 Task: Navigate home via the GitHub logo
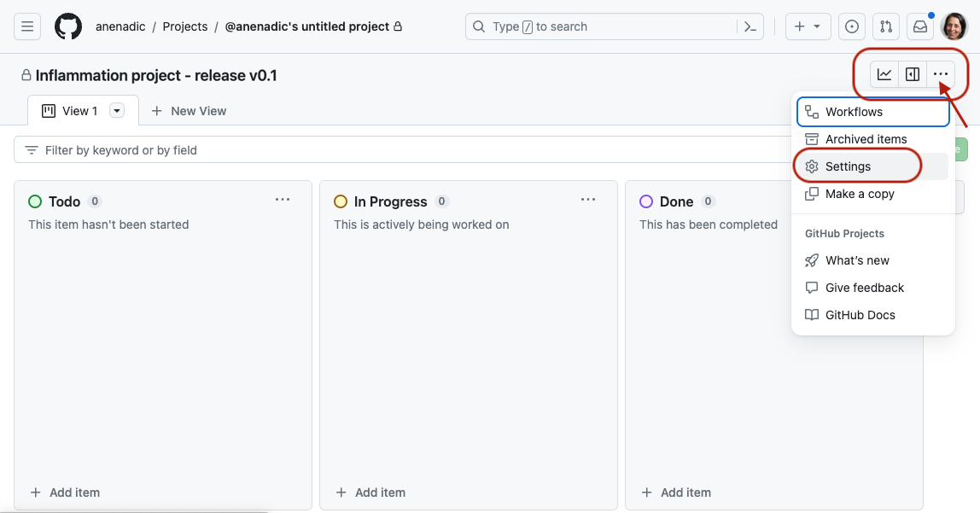[67, 26]
